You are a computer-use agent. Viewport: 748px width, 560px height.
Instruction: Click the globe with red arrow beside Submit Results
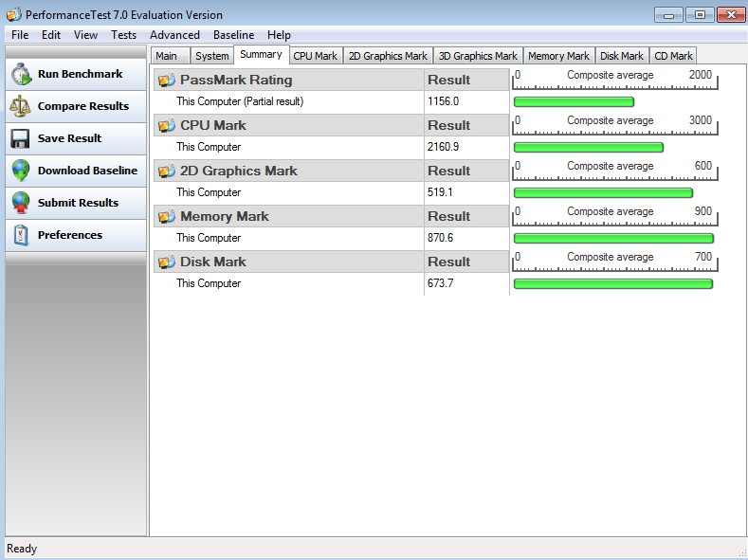coord(21,203)
